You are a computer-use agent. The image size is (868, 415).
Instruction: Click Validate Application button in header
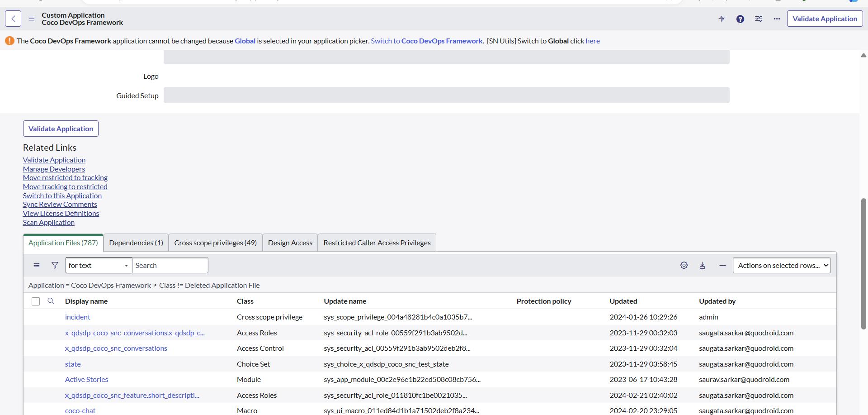825,19
